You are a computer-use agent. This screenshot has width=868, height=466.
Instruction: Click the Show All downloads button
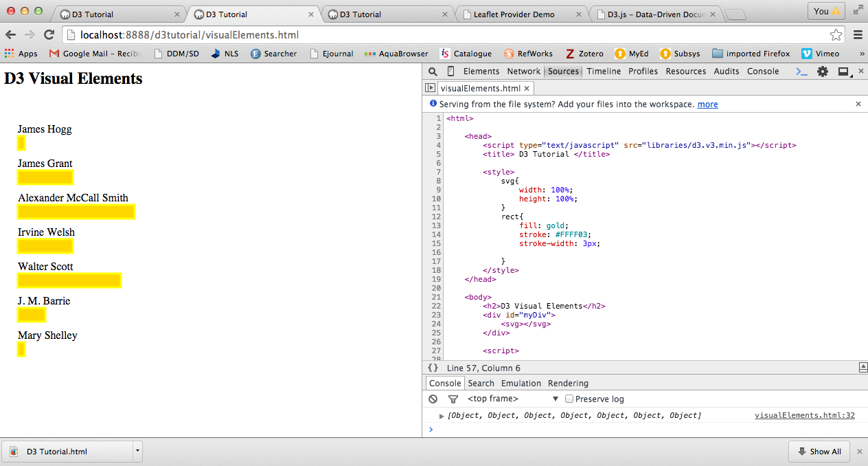(x=819, y=452)
